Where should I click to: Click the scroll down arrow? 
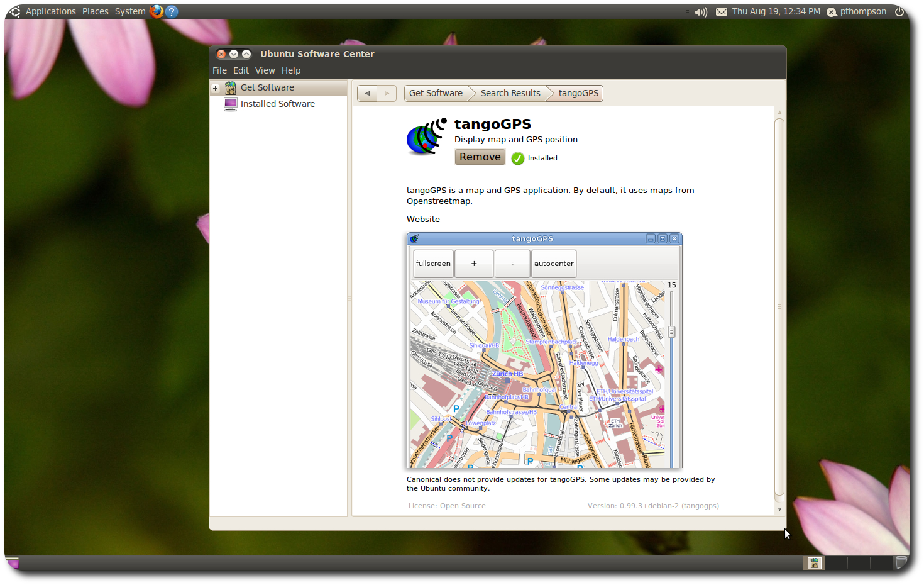(x=779, y=509)
